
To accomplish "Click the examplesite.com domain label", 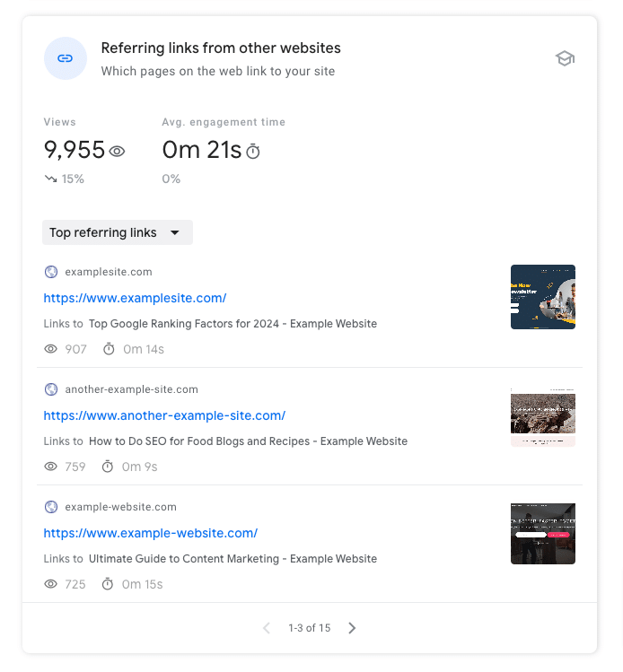I will point(109,272).
